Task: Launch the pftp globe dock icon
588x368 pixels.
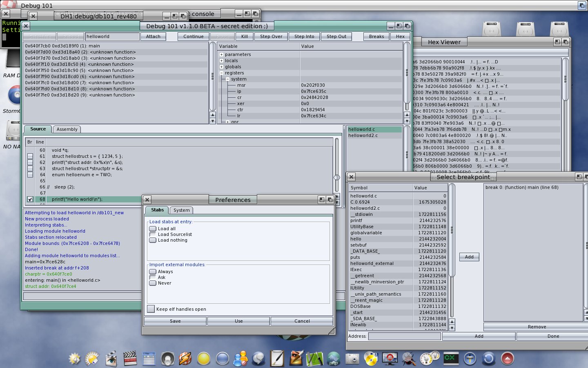Action: [334, 359]
